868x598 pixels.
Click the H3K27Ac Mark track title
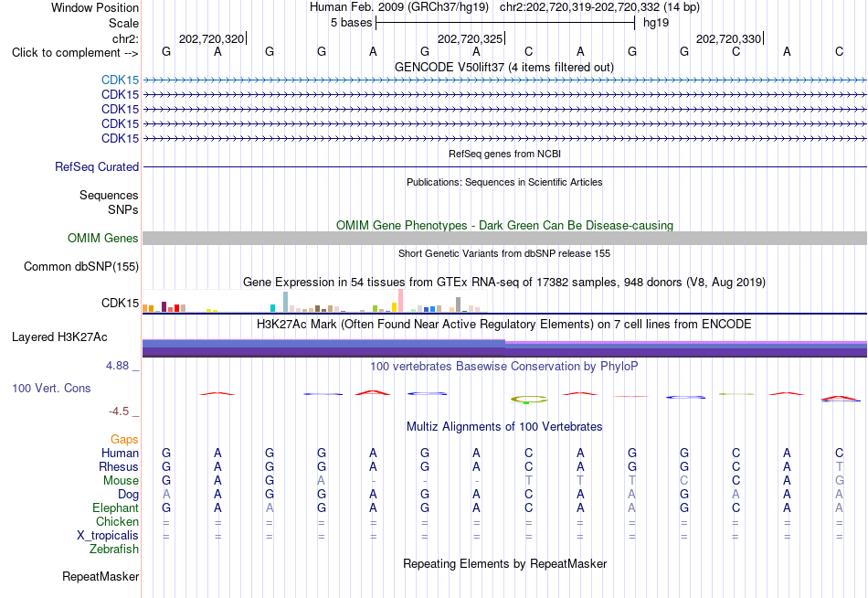[504, 325]
